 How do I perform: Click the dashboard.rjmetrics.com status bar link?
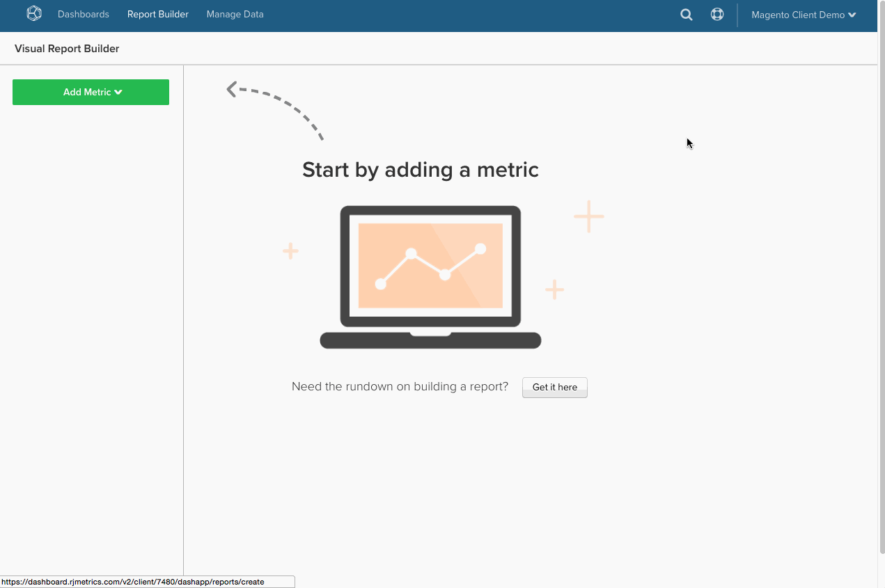(132, 582)
